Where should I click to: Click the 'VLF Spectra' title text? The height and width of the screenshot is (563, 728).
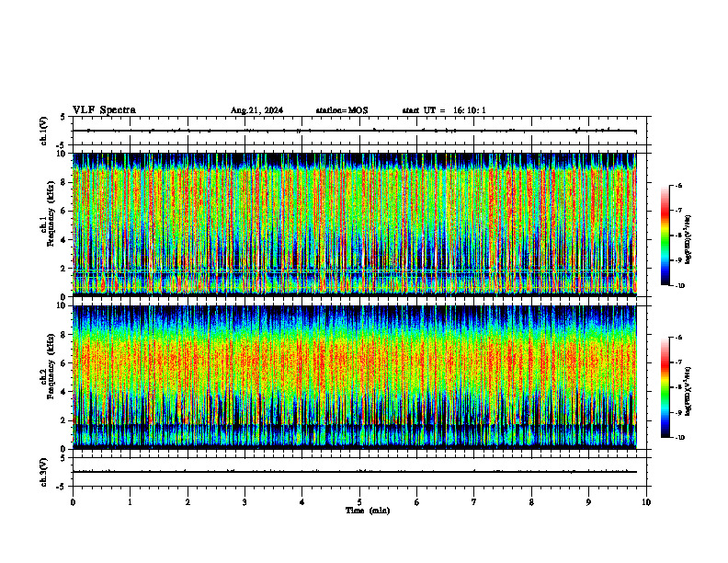coord(104,110)
